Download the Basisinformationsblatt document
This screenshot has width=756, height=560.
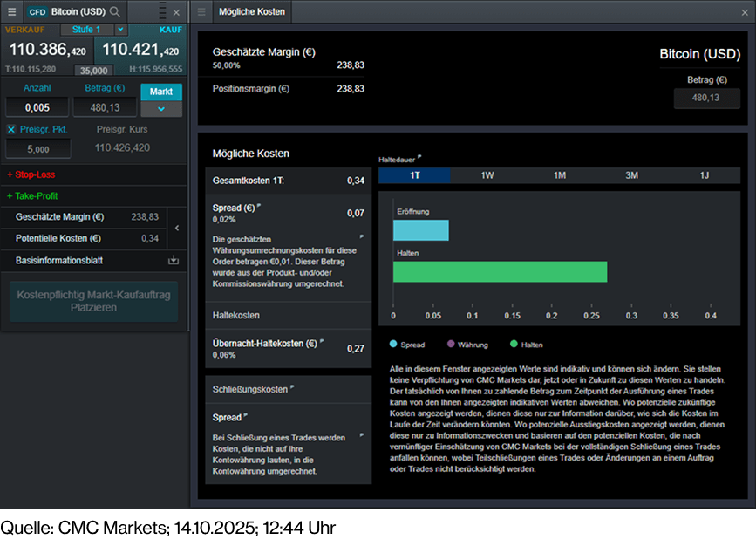(173, 260)
